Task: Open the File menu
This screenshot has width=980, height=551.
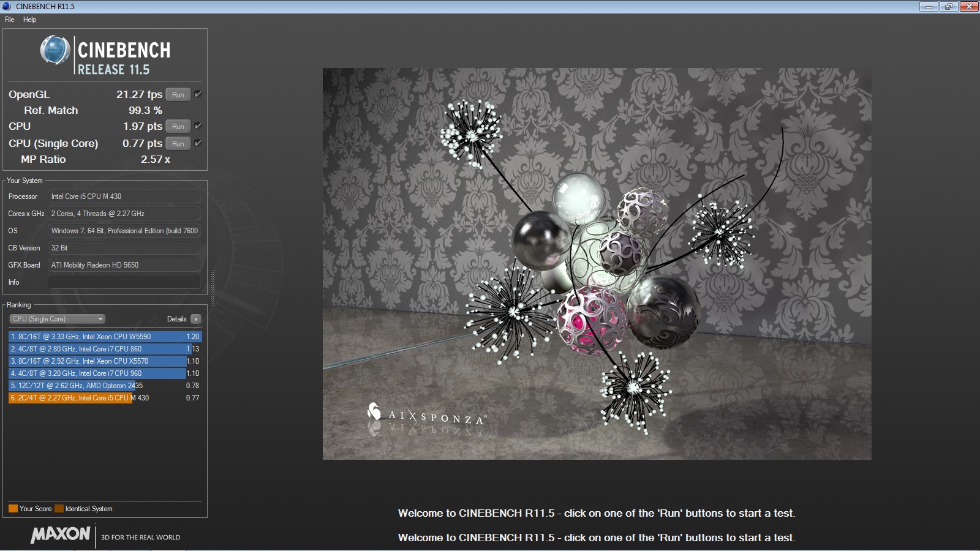Action: (x=10, y=20)
